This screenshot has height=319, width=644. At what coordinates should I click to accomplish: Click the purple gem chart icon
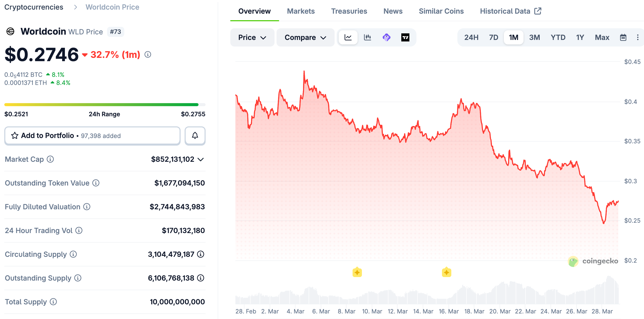pos(386,37)
